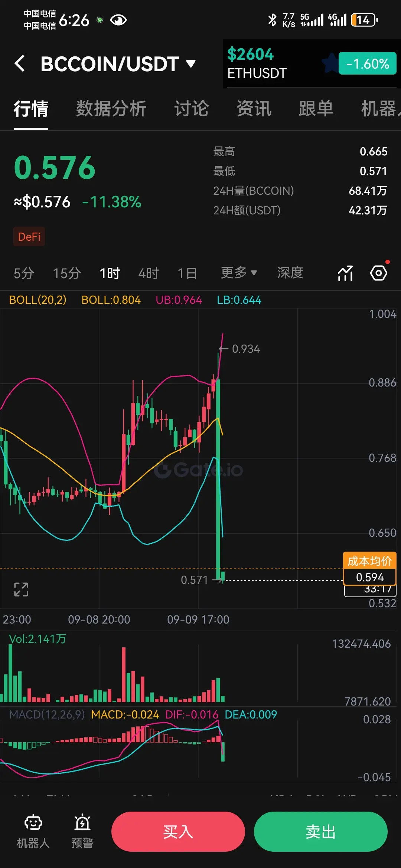Viewport: 401px width, 868px height.
Task: Select the 1日 interval
Action: coord(187,273)
